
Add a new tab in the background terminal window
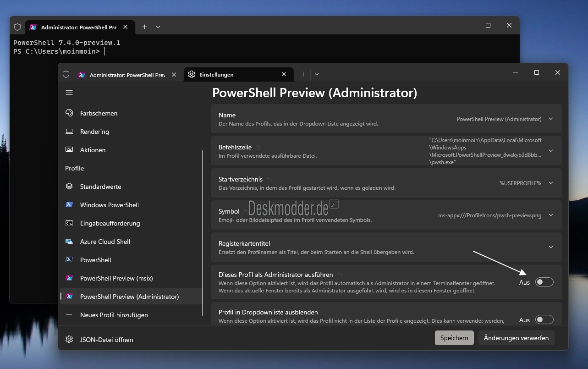[144, 27]
